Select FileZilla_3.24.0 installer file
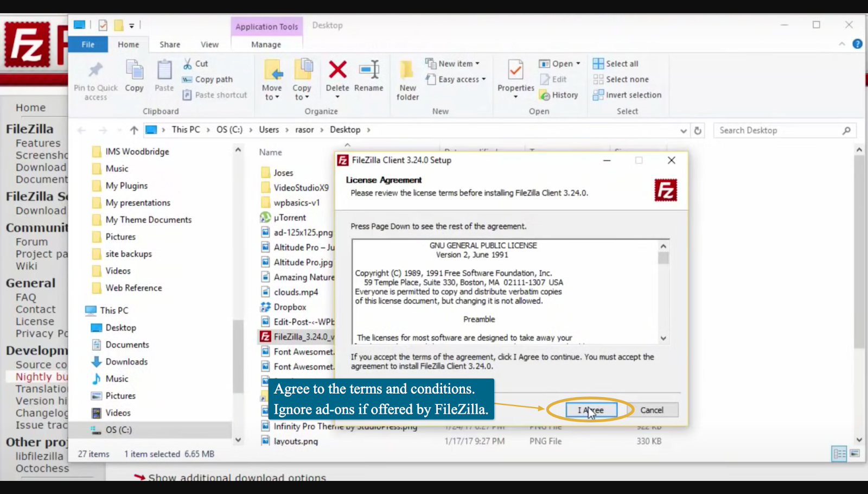868x494 pixels. click(297, 337)
